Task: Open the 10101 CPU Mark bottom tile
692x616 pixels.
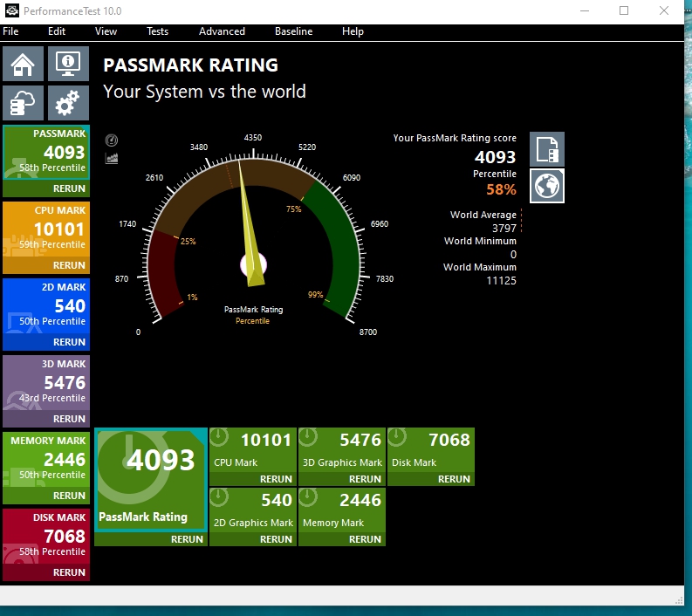Action: tap(253, 450)
